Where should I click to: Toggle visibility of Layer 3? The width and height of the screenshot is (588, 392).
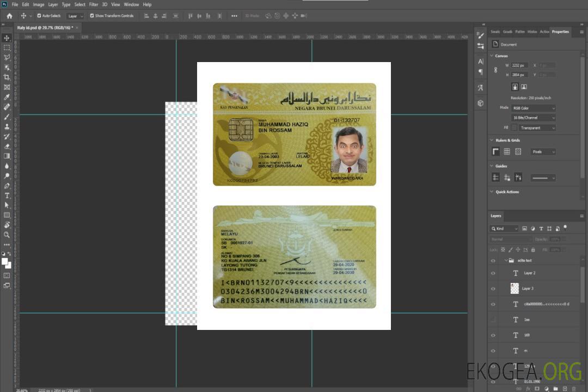tap(493, 289)
